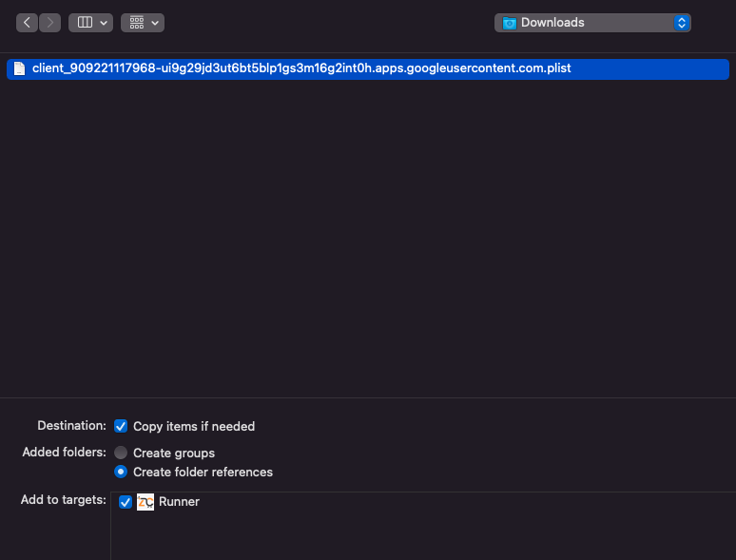Click the blue Downloads folder icon
The height and width of the screenshot is (560, 736).
[509, 23]
